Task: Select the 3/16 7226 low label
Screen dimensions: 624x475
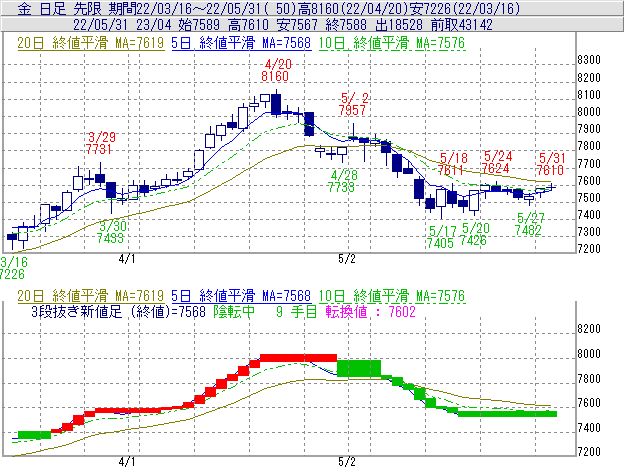Action: tap(13, 268)
